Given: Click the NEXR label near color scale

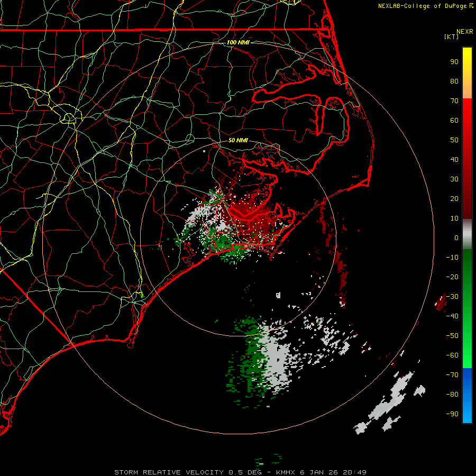Looking at the screenshot, I should (465, 32).
